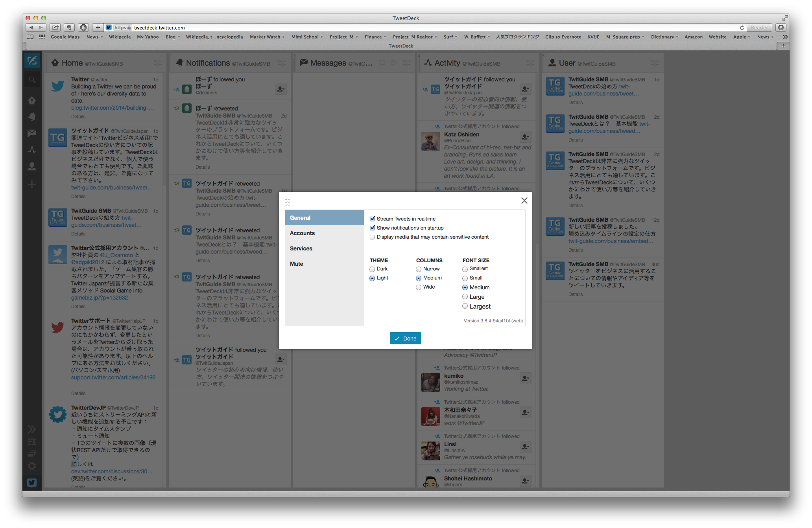Click the Messages column compose message icon

(382, 63)
